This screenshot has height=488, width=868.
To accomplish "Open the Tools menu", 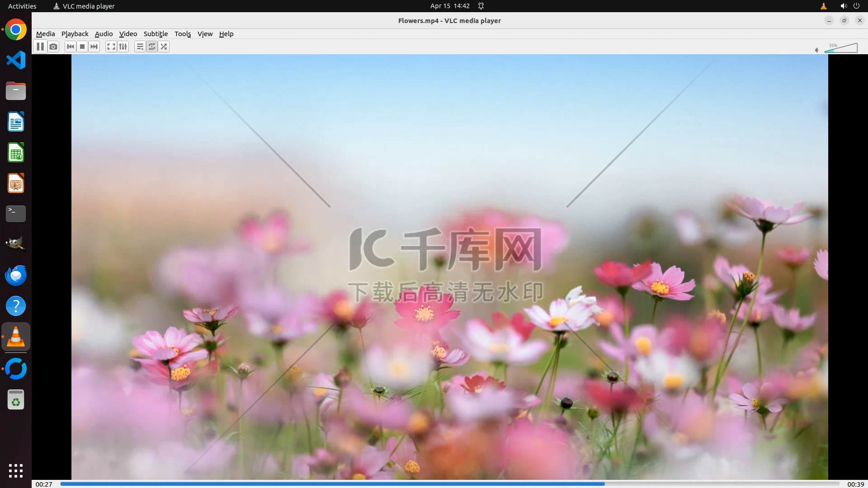I will click(183, 34).
